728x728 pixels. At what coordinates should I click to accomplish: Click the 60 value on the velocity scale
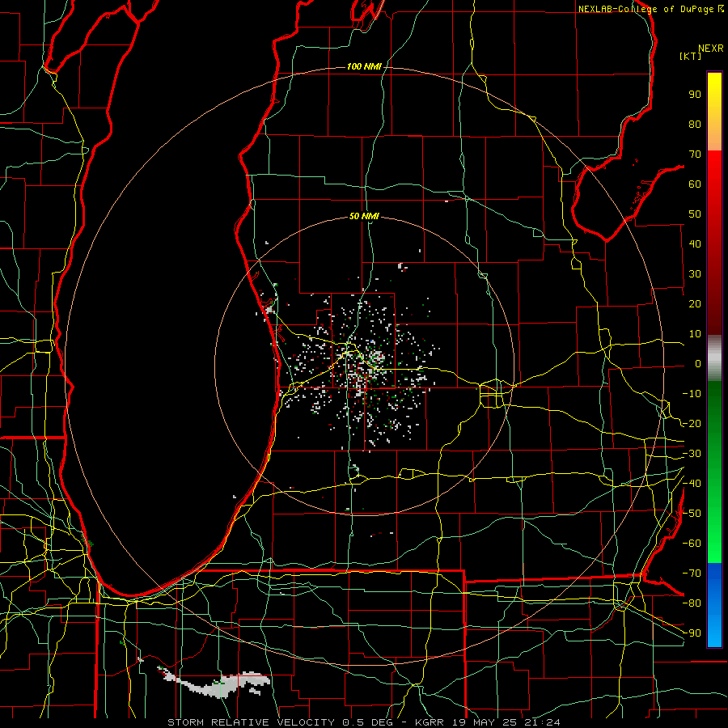point(695,184)
